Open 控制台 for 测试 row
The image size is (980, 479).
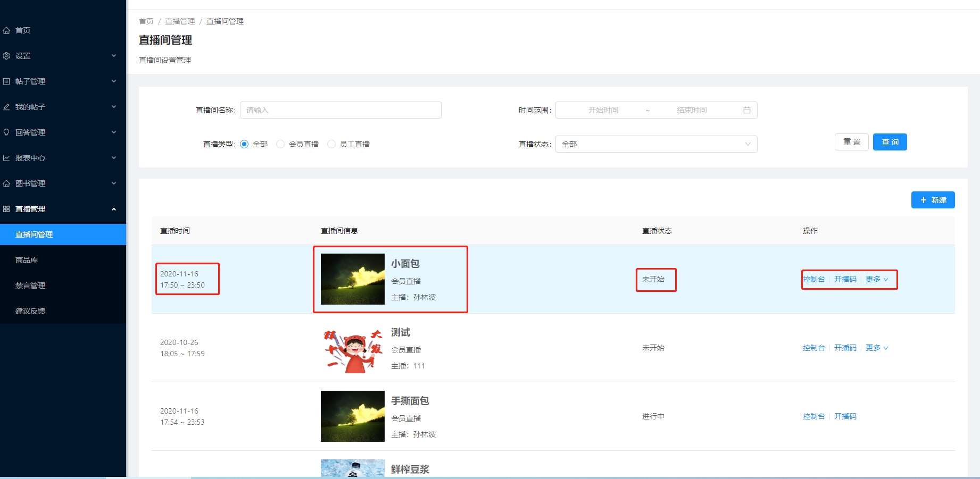(814, 348)
